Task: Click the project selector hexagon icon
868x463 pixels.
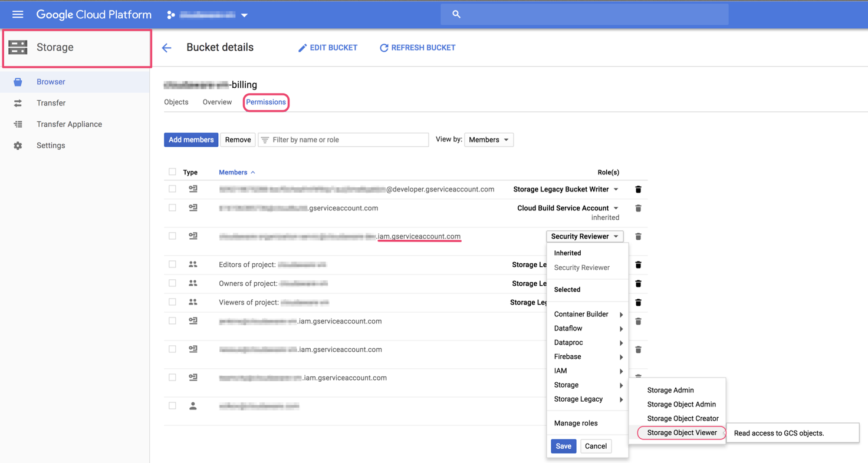Action: point(171,15)
